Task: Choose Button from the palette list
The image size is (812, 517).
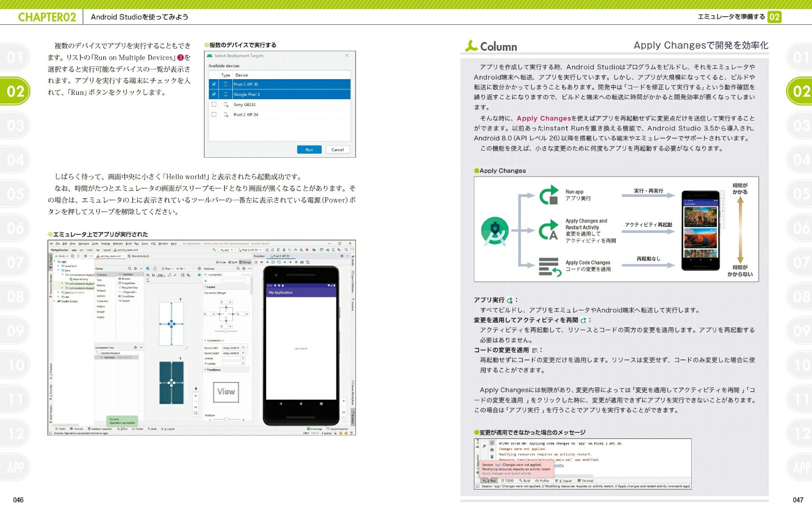Action: (124, 279)
